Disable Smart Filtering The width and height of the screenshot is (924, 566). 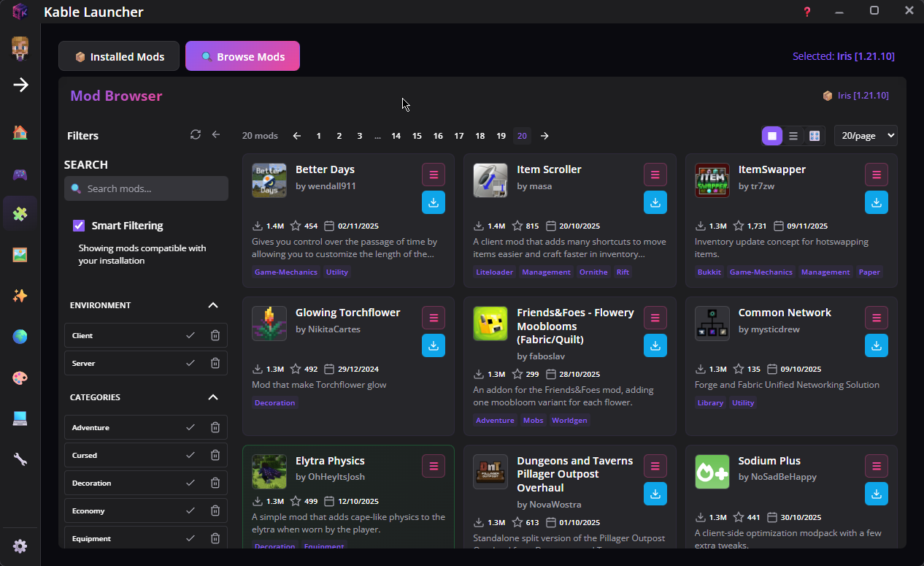point(78,226)
